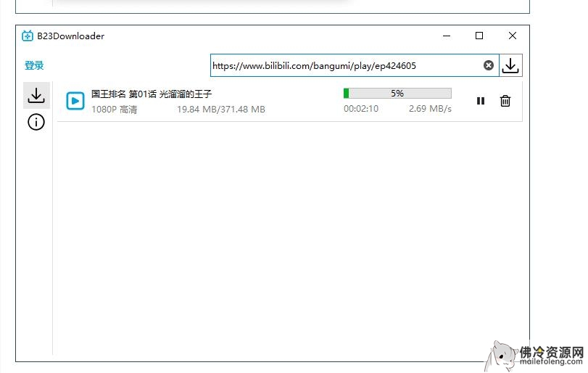
Task: Click the 00:02:10 time indicator
Action: [x=361, y=109]
